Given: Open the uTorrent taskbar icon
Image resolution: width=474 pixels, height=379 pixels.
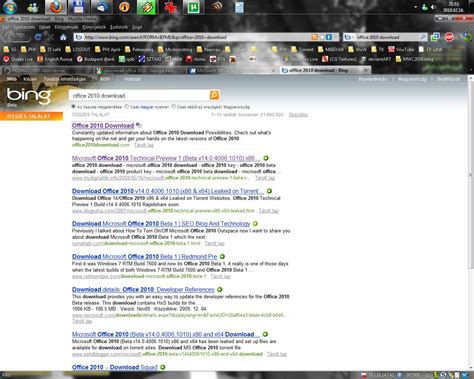Looking at the screenshot, I should 193,7.
